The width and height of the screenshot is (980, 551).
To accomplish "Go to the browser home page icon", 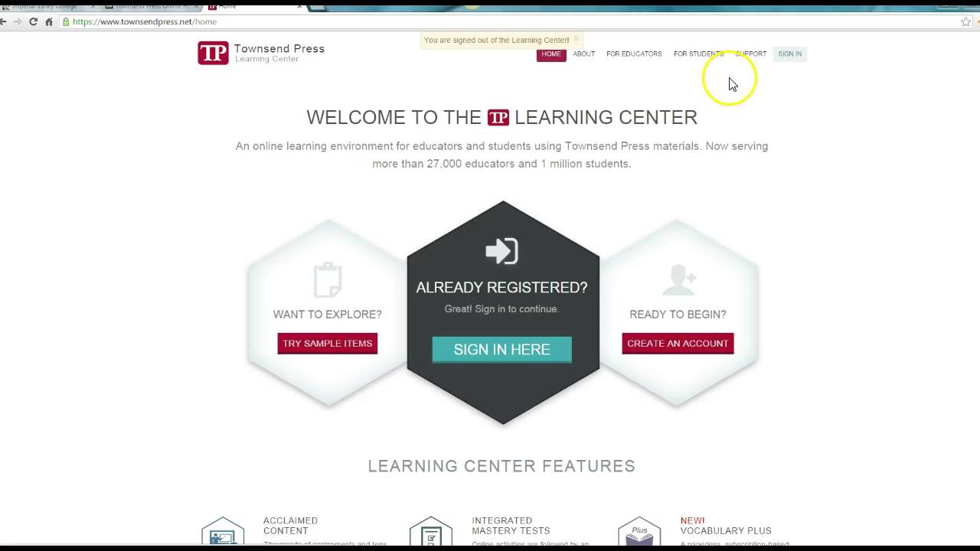I will pyautogui.click(x=49, y=21).
